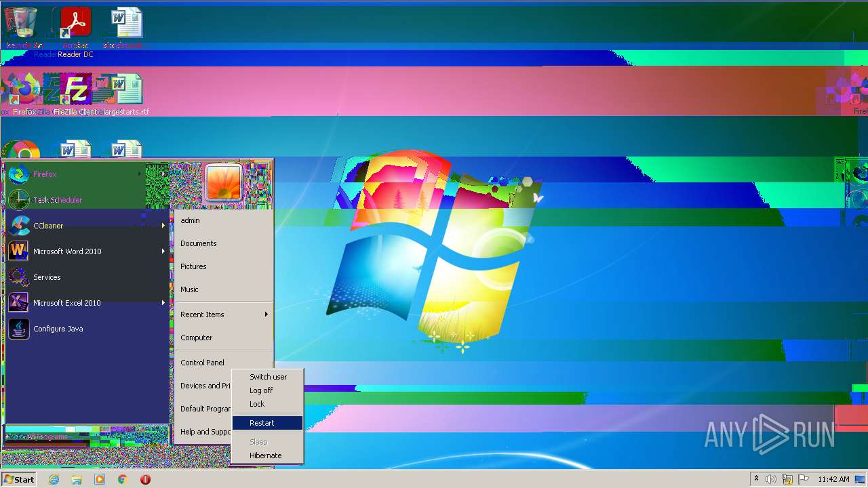The image size is (868, 488).
Task: Expand the Recent Items submenu arrow
Action: tap(267, 314)
